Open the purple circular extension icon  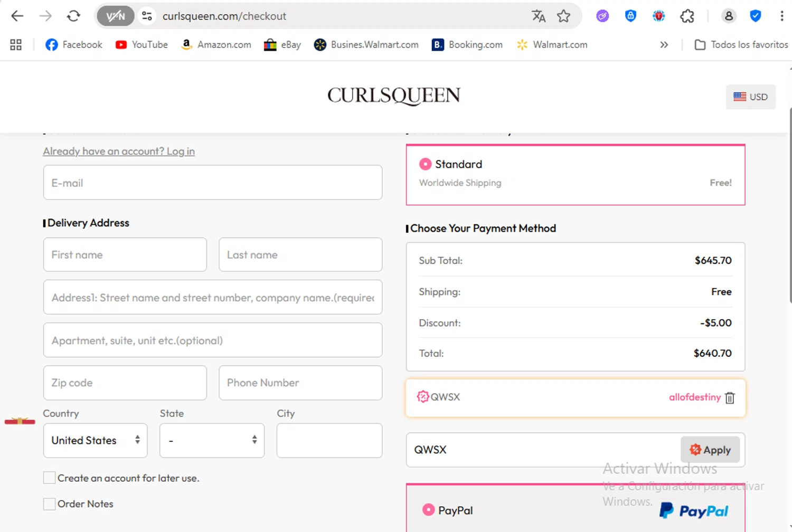pos(602,16)
